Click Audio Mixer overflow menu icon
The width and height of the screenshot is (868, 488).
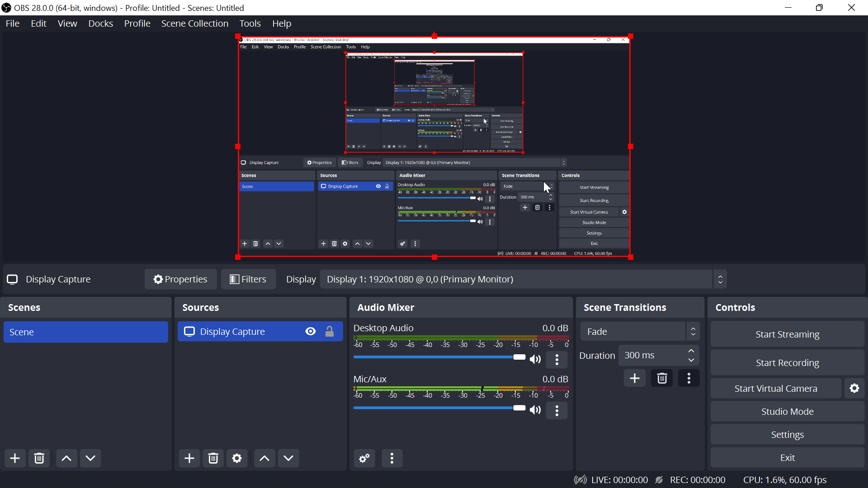point(392,458)
